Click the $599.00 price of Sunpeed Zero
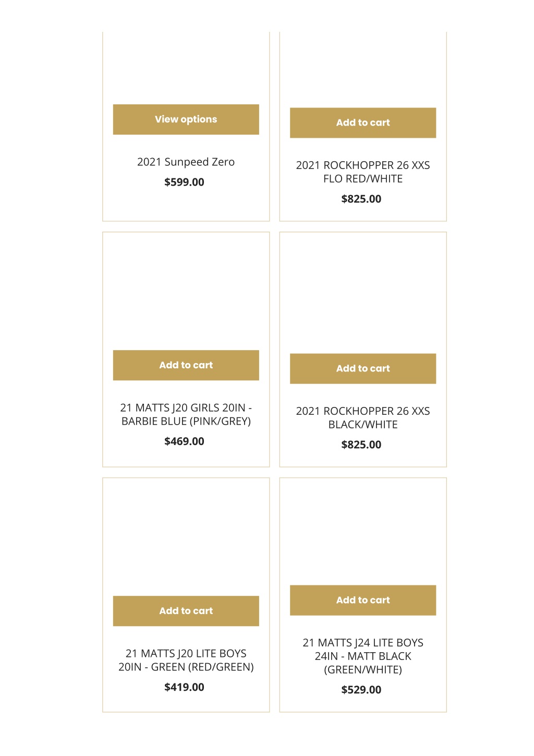 pyautogui.click(x=184, y=182)
